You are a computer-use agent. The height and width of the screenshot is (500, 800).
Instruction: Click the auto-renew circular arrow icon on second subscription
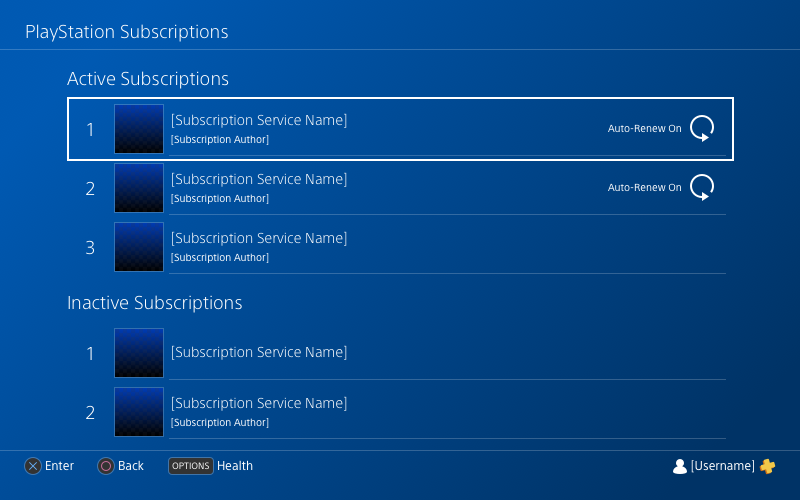tap(702, 187)
